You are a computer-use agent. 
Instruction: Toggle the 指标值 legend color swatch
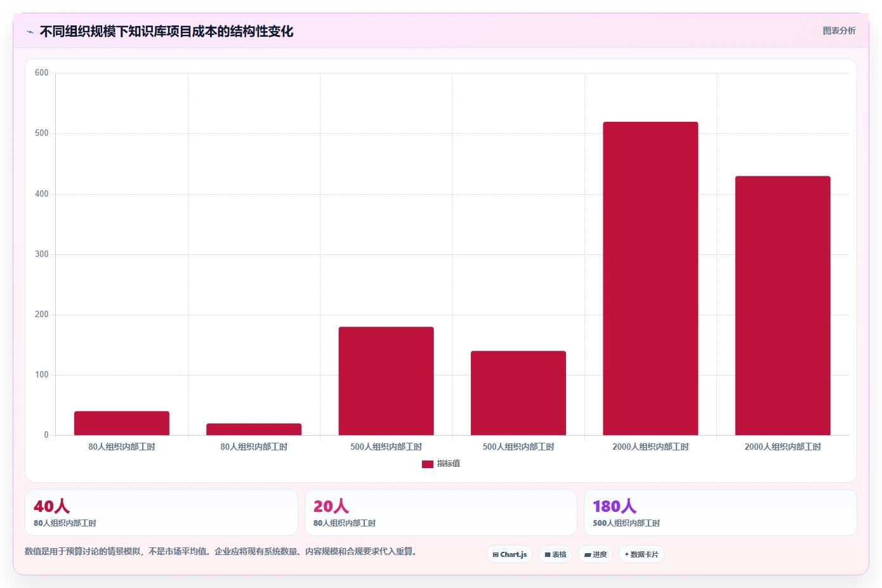pos(428,464)
